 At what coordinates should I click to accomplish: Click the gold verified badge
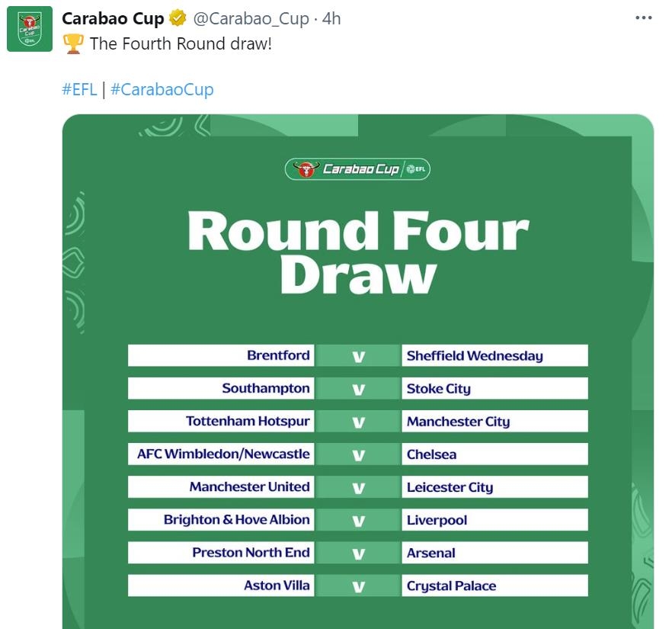pyautogui.click(x=178, y=18)
